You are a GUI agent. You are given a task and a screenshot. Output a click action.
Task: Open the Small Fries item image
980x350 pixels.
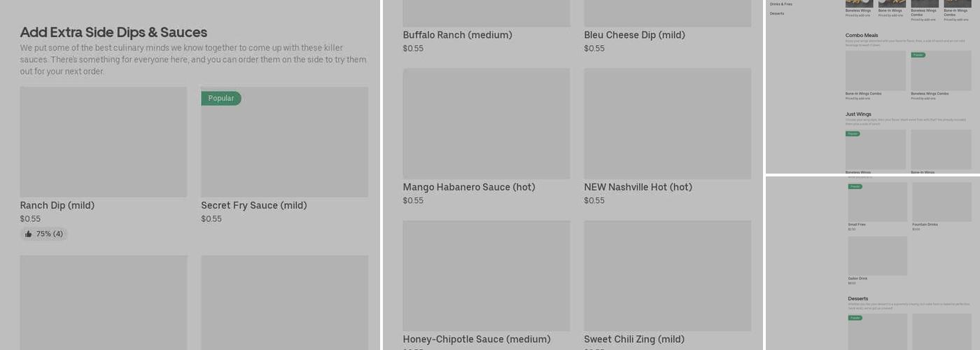(877, 202)
